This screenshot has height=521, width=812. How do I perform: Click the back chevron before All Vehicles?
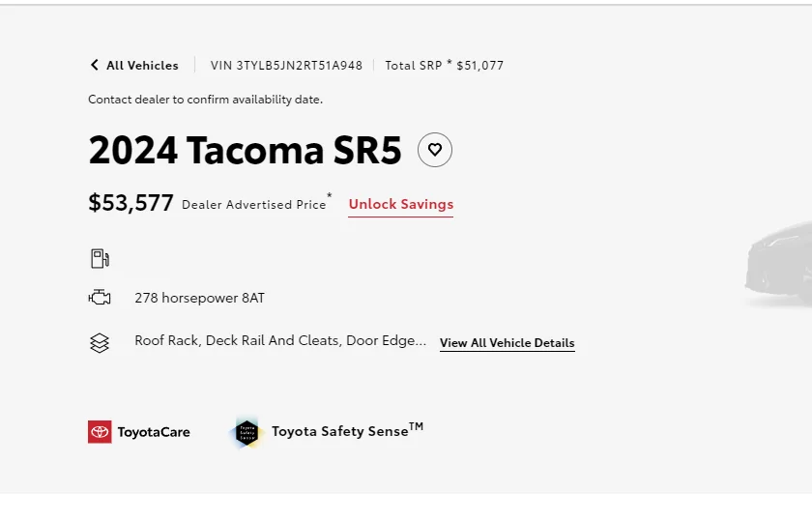[x=94, y=66]
